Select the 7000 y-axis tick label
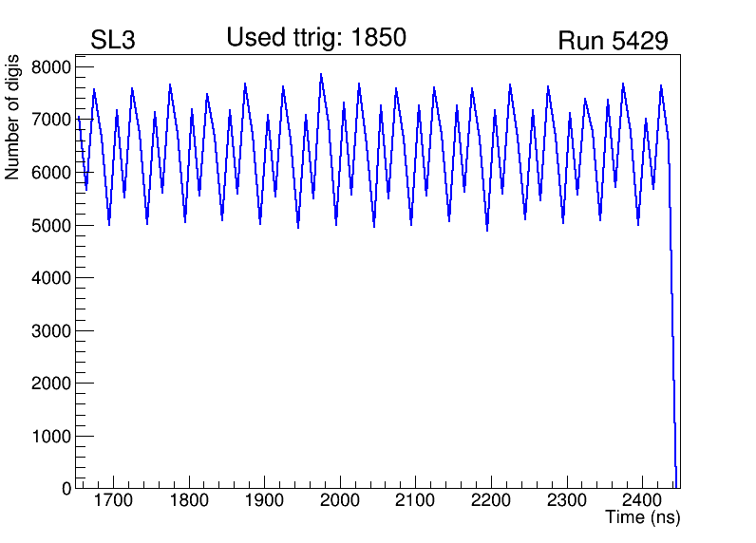This screenshot has height=543, width=756. 51,120
